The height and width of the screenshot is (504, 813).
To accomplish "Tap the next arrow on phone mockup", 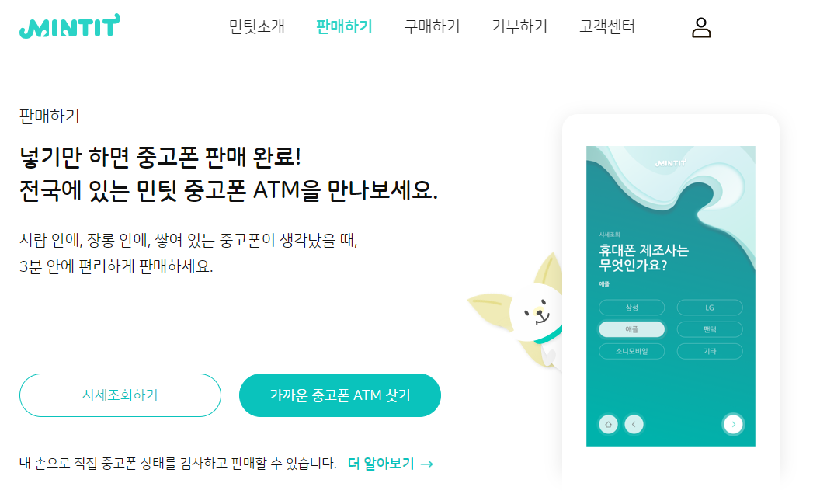I will [x=733, y=424].
